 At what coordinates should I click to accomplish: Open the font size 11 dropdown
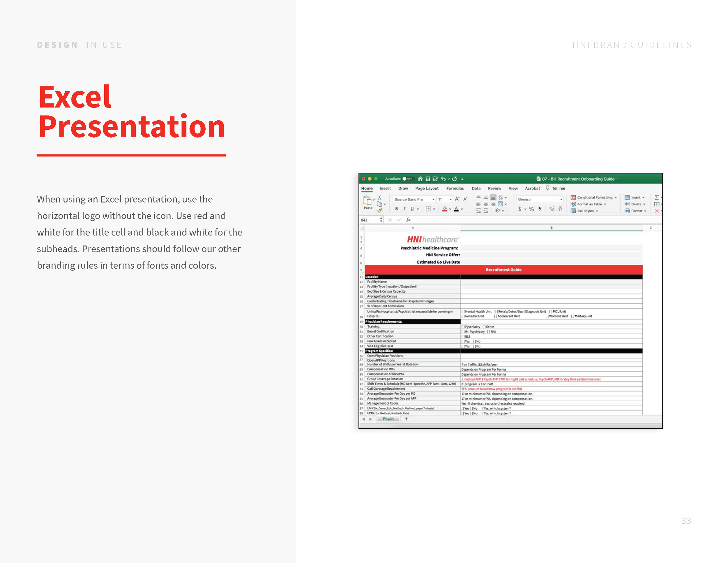click(445, 199)
